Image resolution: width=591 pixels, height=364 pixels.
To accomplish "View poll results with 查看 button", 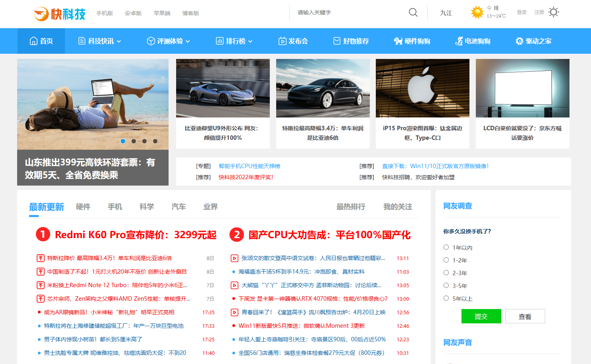I will [525, 316].
